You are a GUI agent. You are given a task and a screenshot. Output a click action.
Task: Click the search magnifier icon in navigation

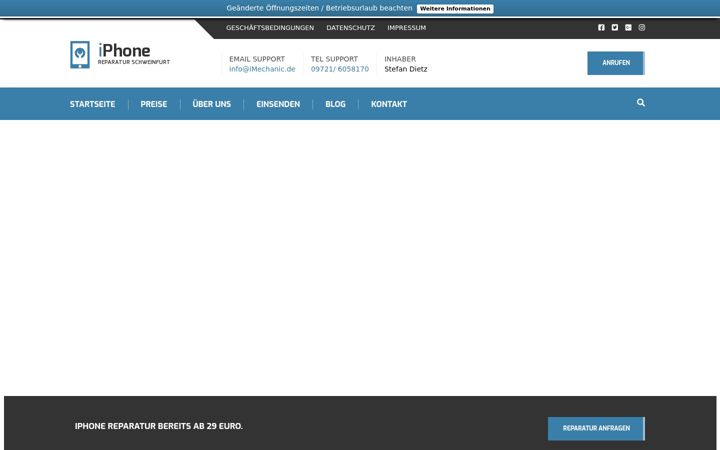pos(641,103)
